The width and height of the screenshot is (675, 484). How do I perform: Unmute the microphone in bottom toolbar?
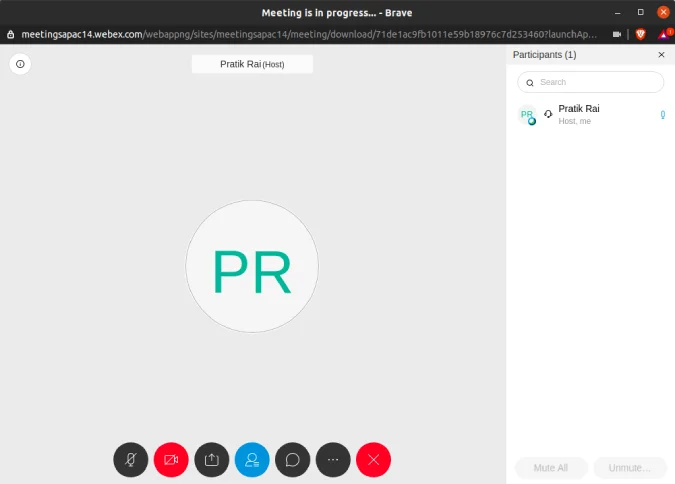(x=130, y=459)
